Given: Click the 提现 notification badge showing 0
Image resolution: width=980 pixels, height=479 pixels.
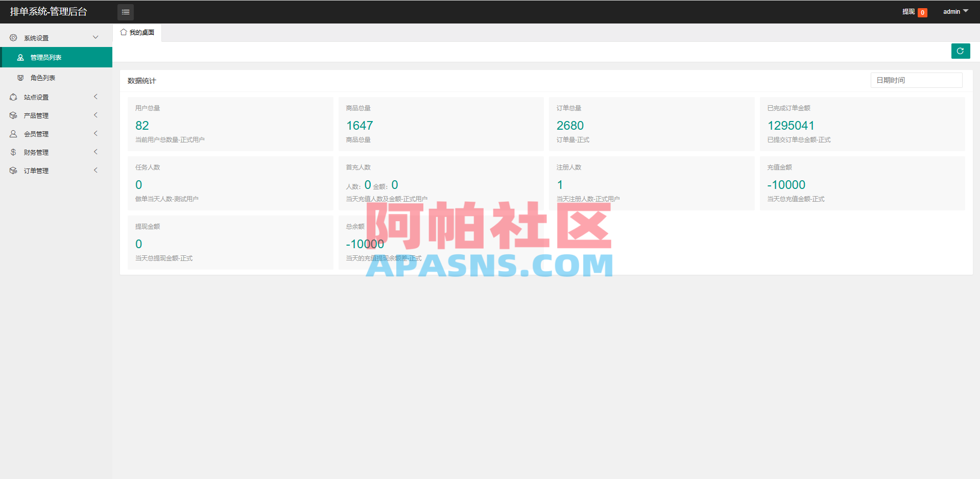Looking at the screenshot, I should pyautogui.click(x=922, y=12).
